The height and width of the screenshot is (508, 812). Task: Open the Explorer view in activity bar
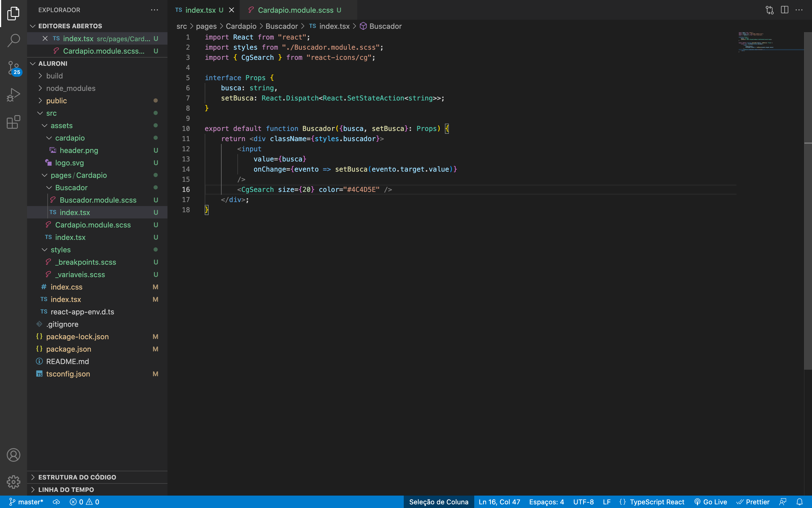(x=14, y=14)
